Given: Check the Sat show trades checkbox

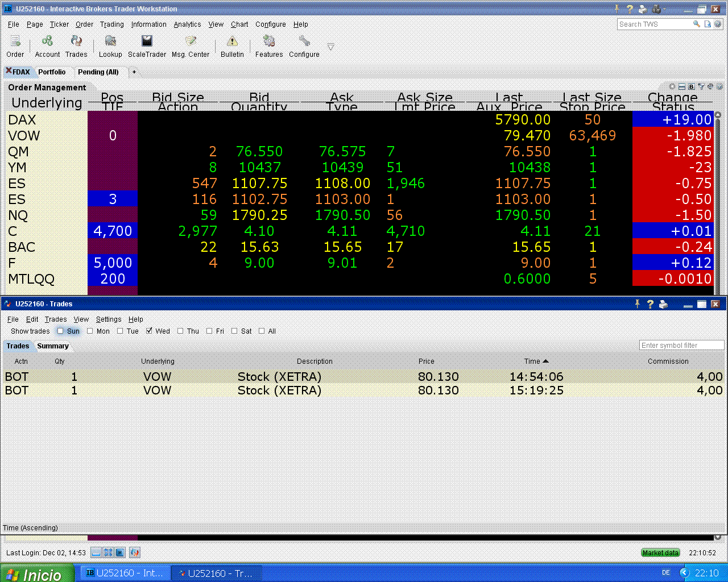Looking at the screenshot, I should tap(234, 331).
